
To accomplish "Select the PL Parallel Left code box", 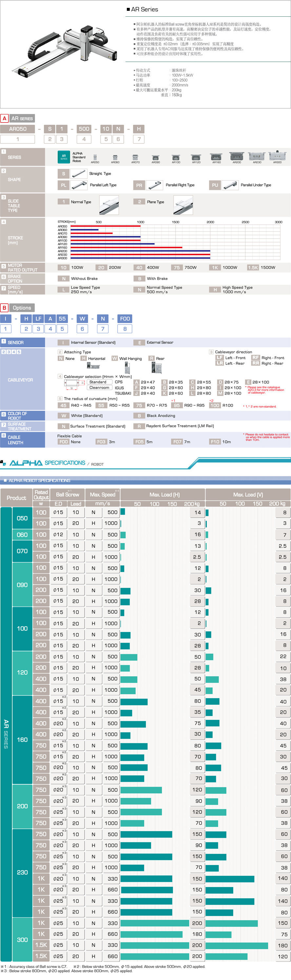I will (64, 185).
